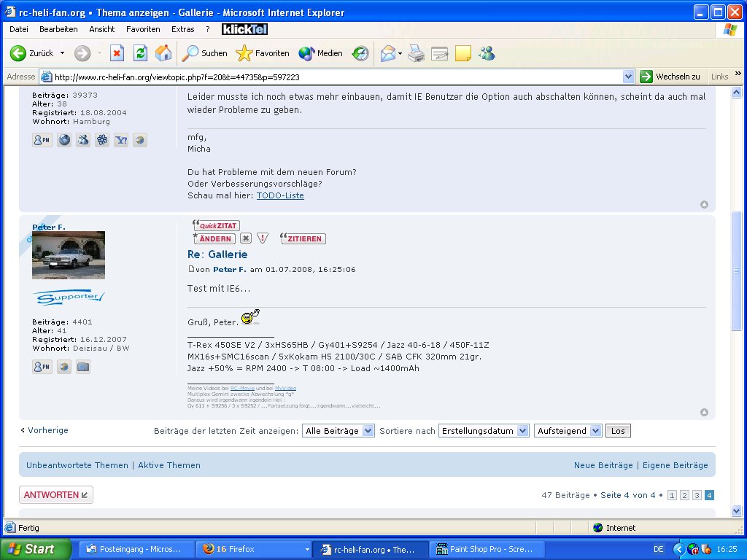
Task: Expand the Links toolbar chevron
Action: [x=738, y=74]
